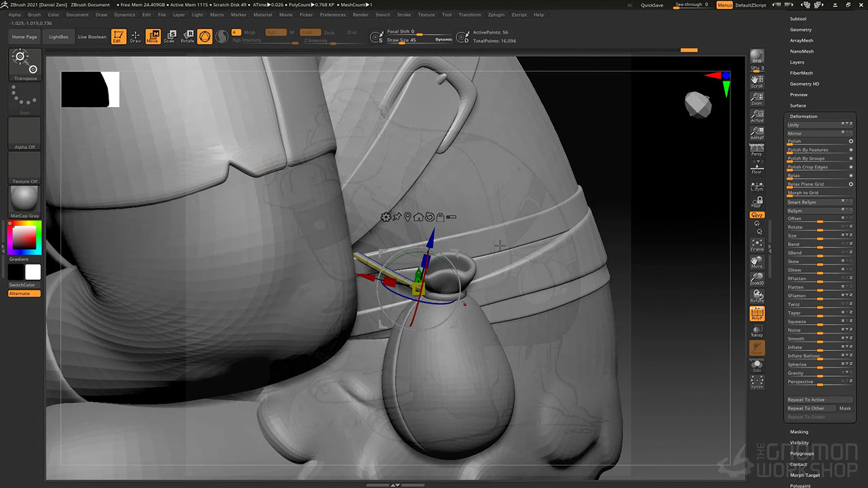The width and height of the screenshot is (868, 488).
Task: Open the Stroke menu
Action: coord(403,14)
